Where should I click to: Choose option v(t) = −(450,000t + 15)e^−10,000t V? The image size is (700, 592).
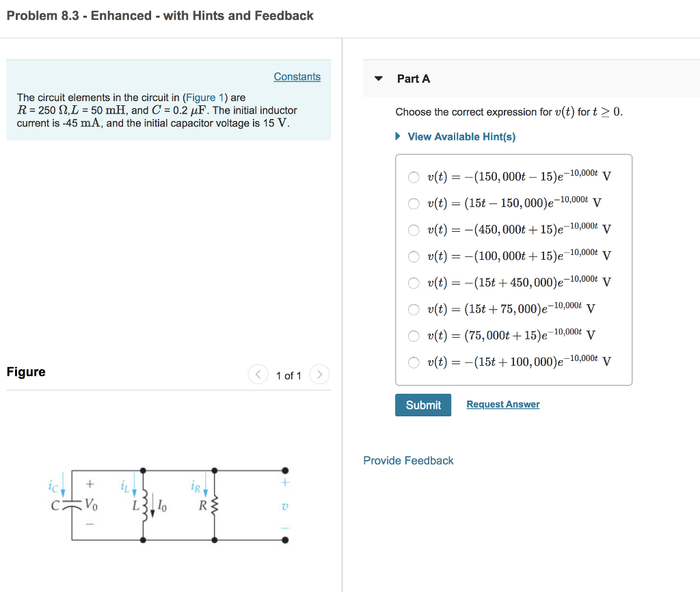(x=414, y=230)
